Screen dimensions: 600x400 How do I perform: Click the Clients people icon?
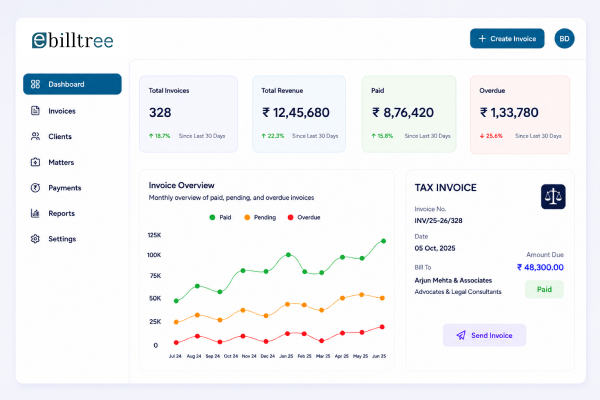tap(35, 136)
